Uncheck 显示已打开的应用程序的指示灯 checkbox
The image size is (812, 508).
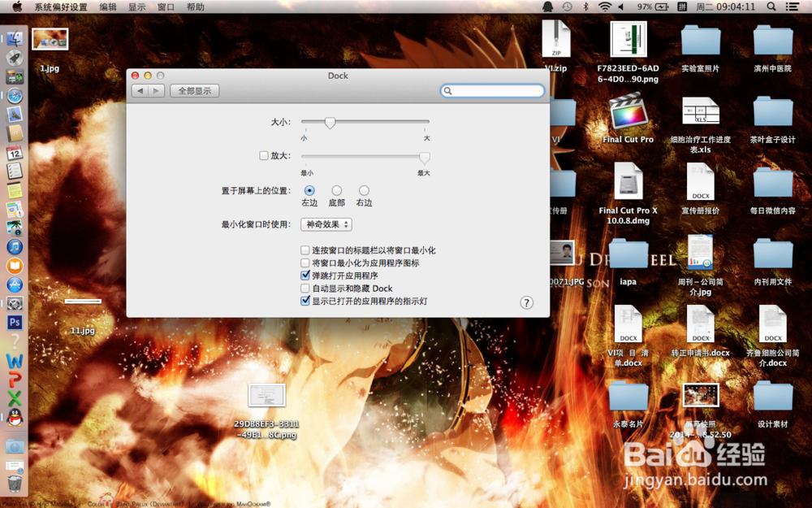point(305,301)
